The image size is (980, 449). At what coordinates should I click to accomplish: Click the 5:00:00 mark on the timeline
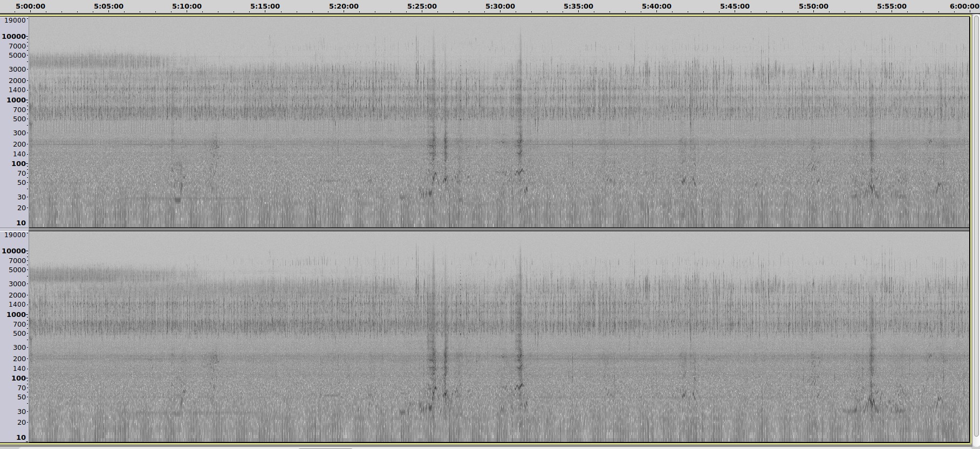coord(30,6)
